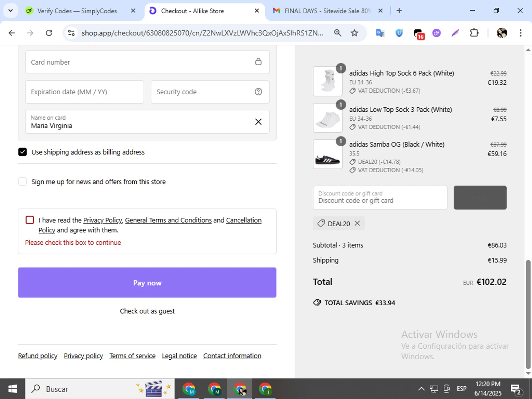The image size is (532, 399).
Task: Click the security code help icon
Action: pos(259,92)
